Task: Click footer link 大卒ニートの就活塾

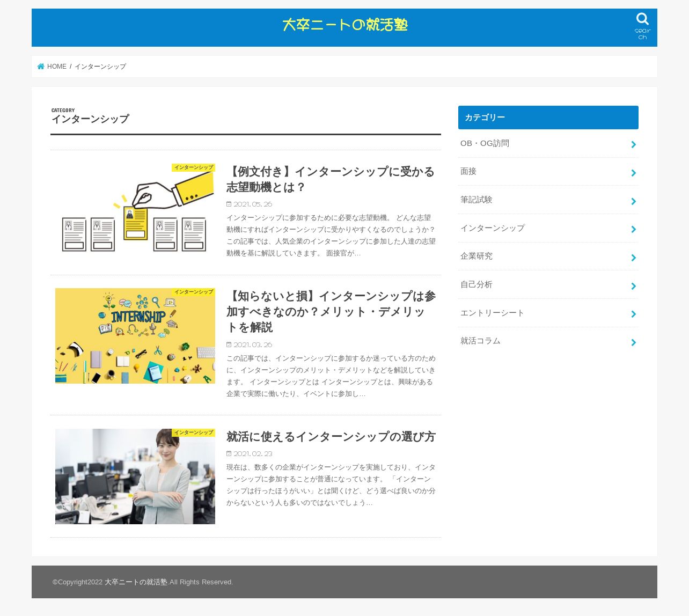Action: (136, 582)
